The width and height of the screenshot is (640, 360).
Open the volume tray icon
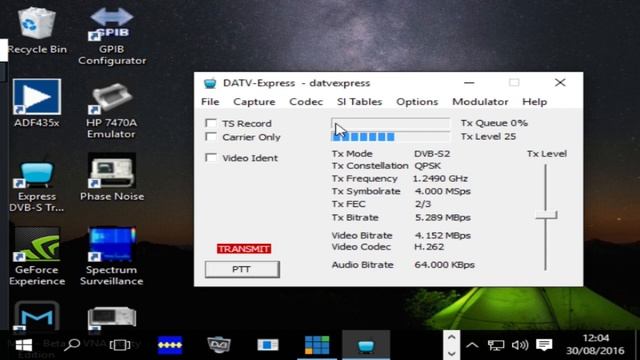[520, 345]
